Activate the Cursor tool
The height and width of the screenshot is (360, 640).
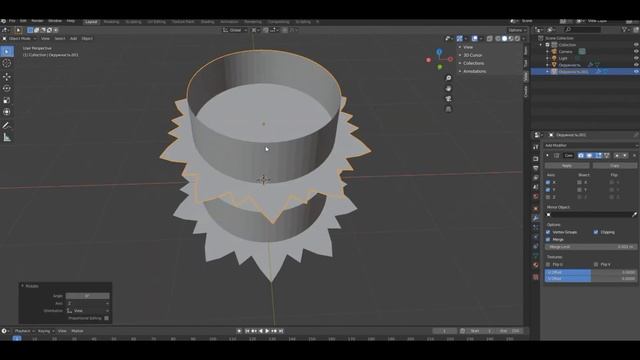click(x=7, y=63)
